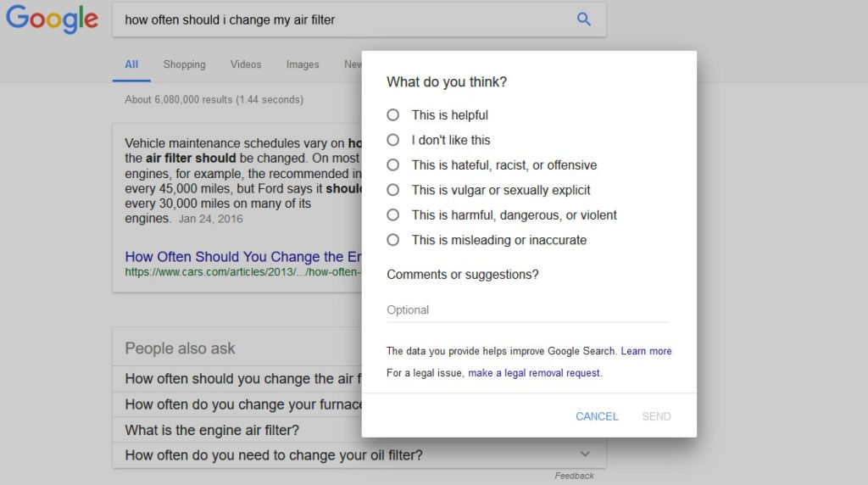Expand the oil filter question chevron
This screenshot has height=485, width=868.
click(x=584, y=454)
